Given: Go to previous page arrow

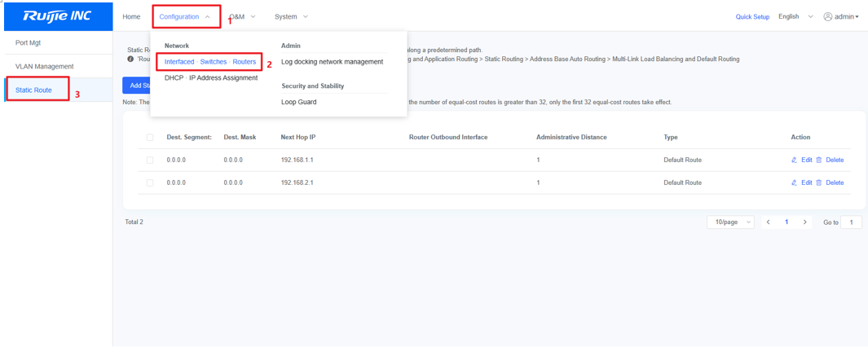Looking at the screenshot, I should pos(769,222).
